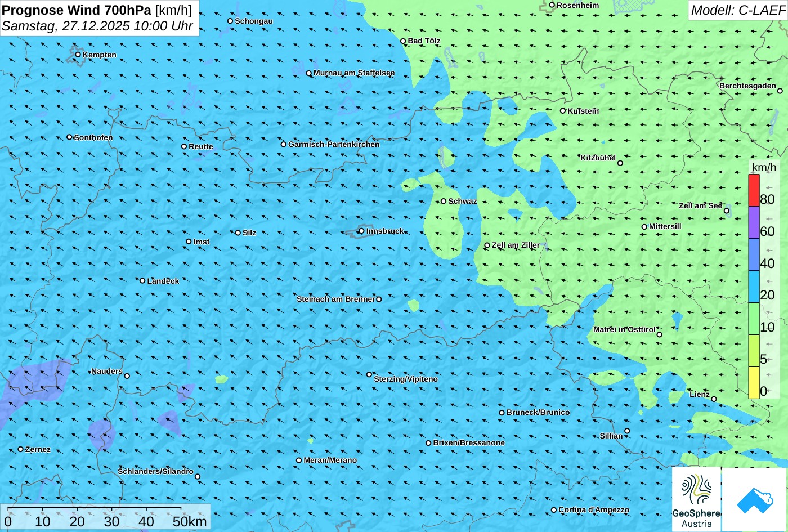Click the Zell am See marker

pyautogui.click(x=727, y=211)
